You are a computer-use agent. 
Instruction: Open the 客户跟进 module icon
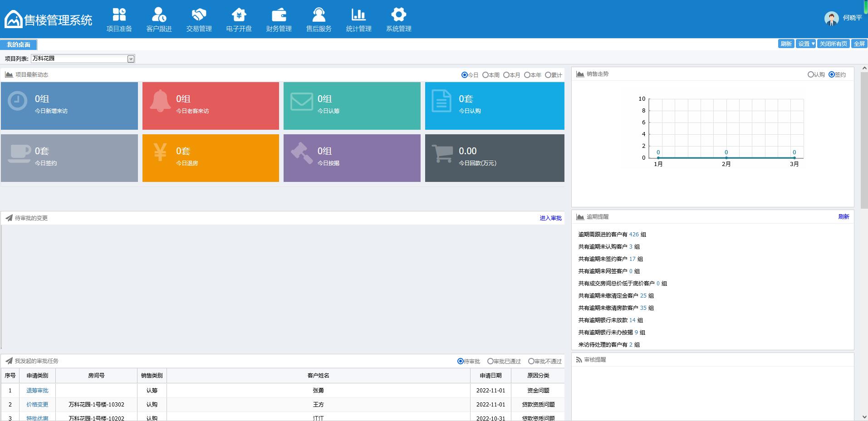(159, 15)
